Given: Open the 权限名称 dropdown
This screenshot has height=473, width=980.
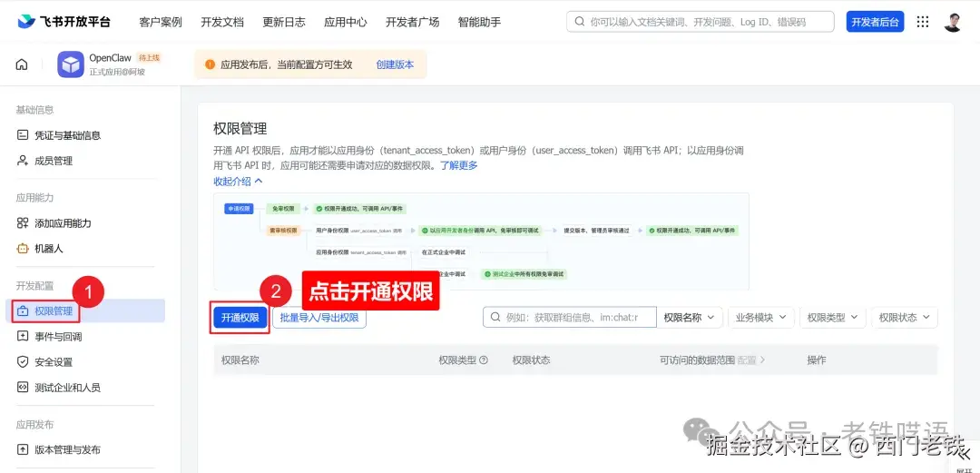Looking at the screenshot, I should (x=690, y=317).
